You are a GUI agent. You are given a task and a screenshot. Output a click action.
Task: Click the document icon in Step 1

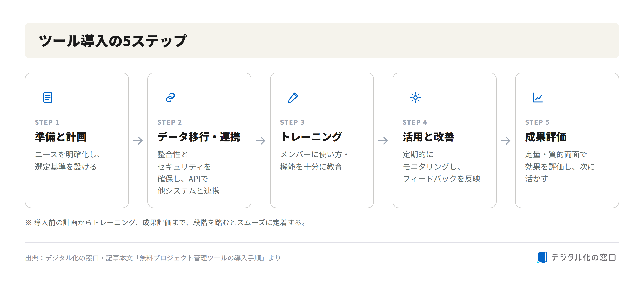(48, 98)
